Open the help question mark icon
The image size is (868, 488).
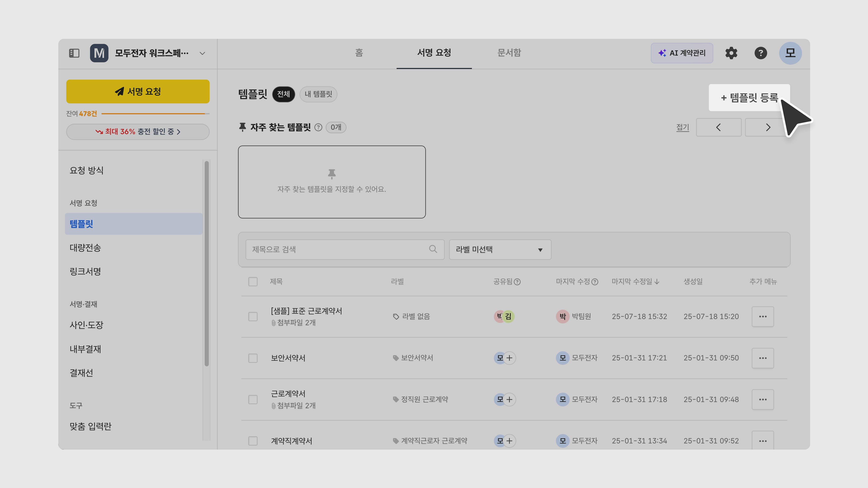760,53
